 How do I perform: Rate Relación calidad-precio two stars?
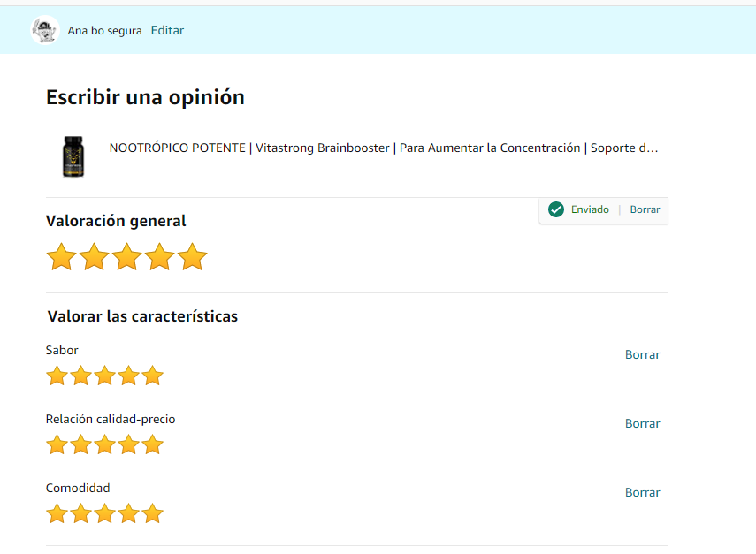click(81, 445)
